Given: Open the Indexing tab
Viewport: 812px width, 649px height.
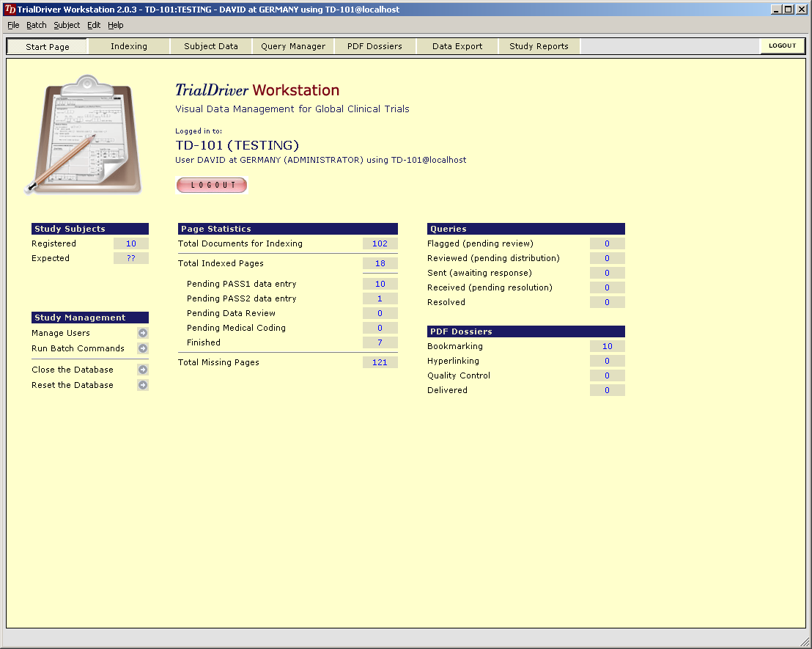Looking at the screenshot, I should 129,46.
